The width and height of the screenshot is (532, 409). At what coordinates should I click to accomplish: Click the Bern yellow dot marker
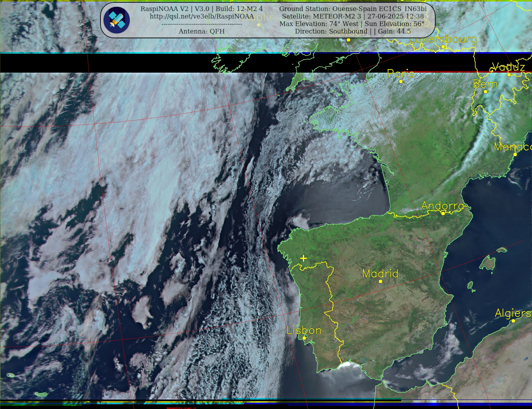485,92
